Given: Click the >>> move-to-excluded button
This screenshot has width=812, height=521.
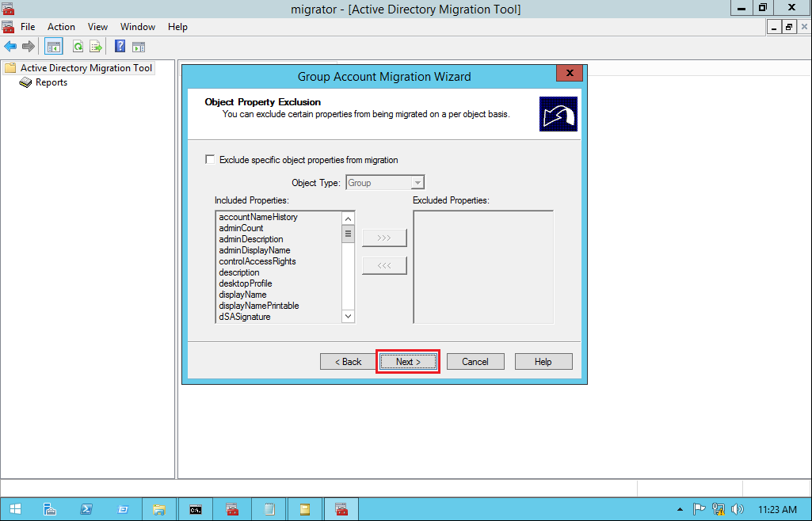Looking at the screenshot, I should coord(384,238).
